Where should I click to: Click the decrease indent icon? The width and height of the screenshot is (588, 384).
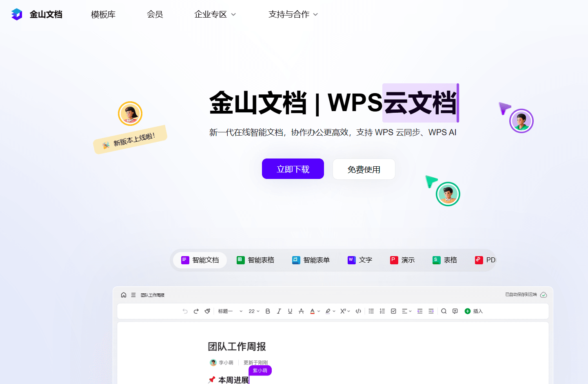(420, 311)
